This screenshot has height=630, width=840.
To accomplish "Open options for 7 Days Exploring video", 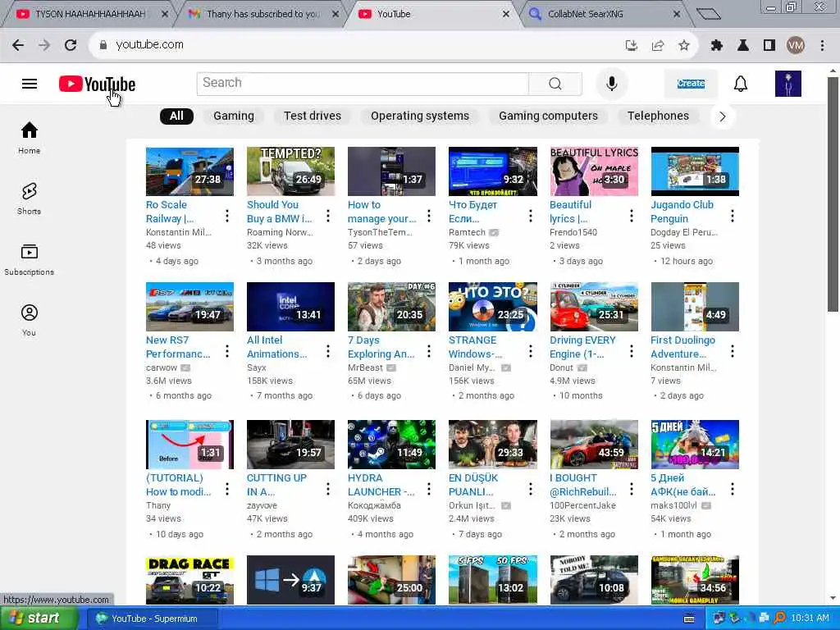I will click(428, 351).
